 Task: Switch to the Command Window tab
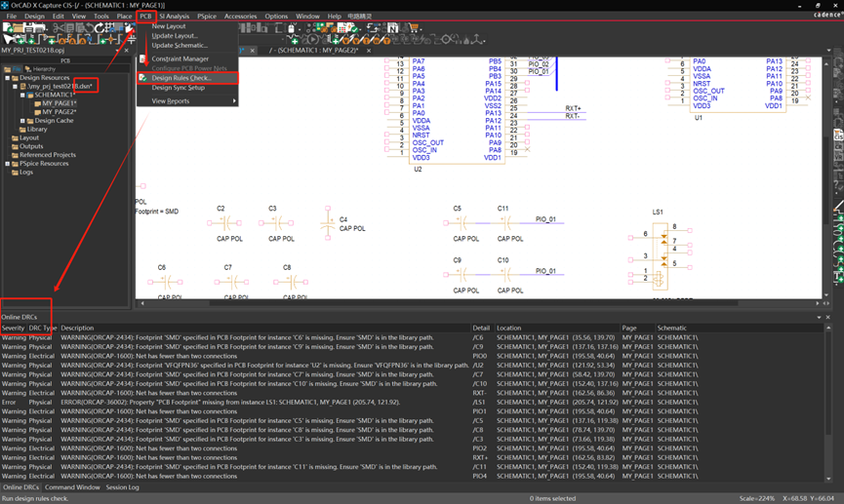click(x=72, y=487)
